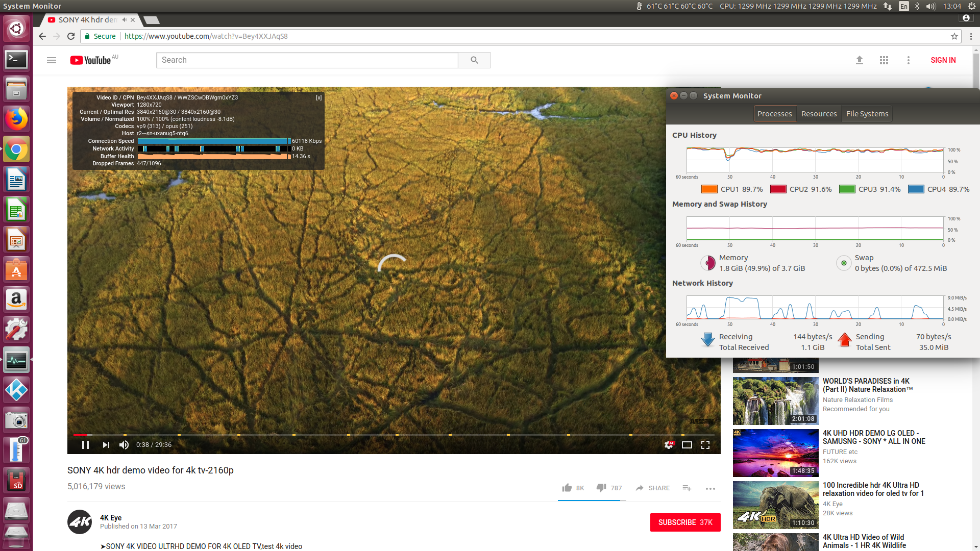Image resolution: width=980 pixels, height=551 pixels.
Task: Open LibreOffice Calc from the dock
Action: pyautogui.click(x=16, y=210)
